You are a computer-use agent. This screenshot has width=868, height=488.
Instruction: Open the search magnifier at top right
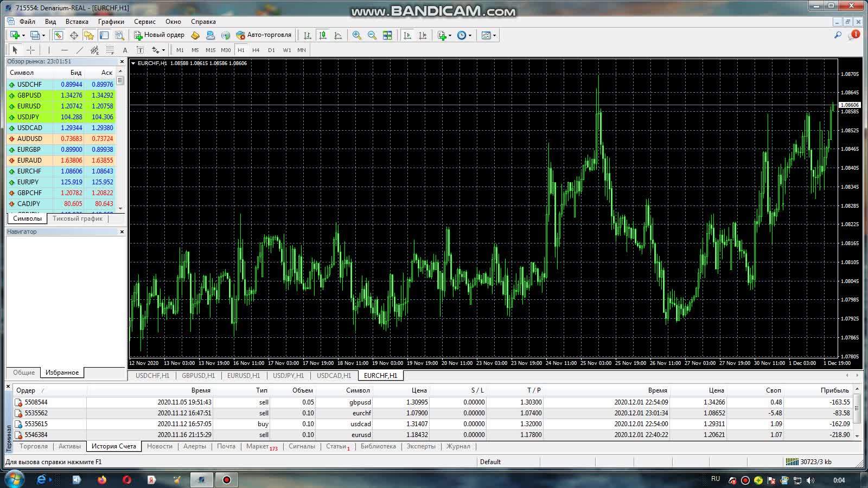838,35
